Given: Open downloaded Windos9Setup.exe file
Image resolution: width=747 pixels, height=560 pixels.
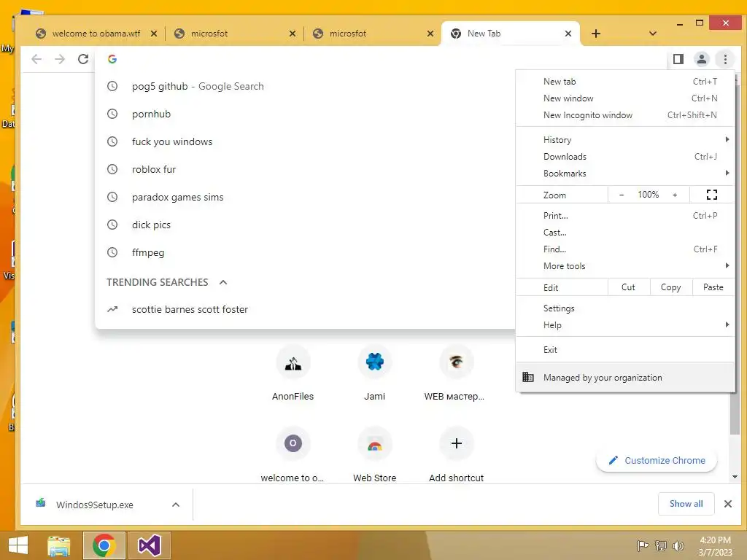Looking at the screenshot, I should pyautogui.click(x=94, y=505).
